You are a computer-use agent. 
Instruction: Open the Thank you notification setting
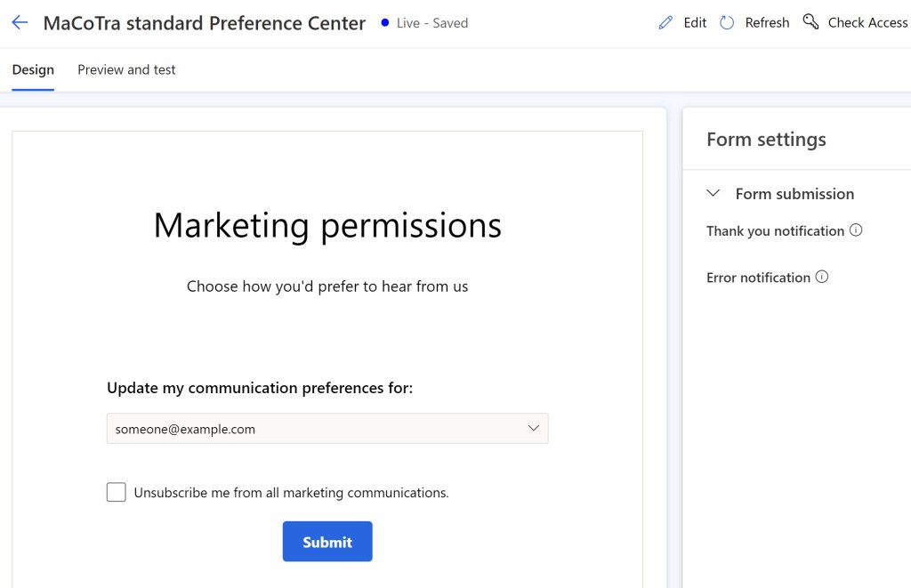(x=773, y=230)
